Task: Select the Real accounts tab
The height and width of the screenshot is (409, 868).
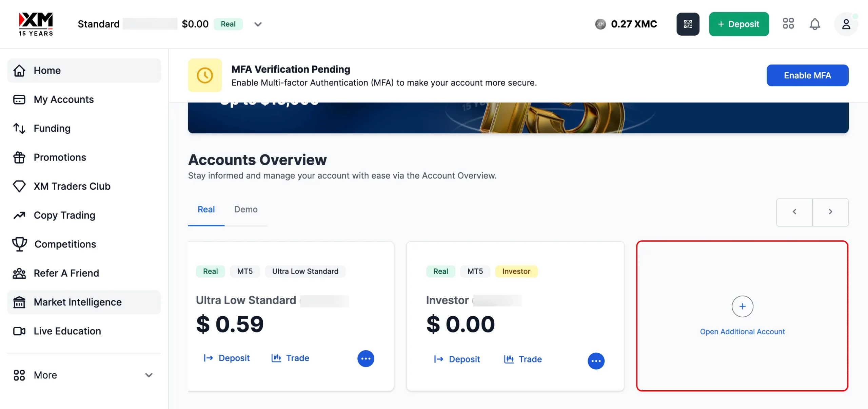Action: [206, 209]
